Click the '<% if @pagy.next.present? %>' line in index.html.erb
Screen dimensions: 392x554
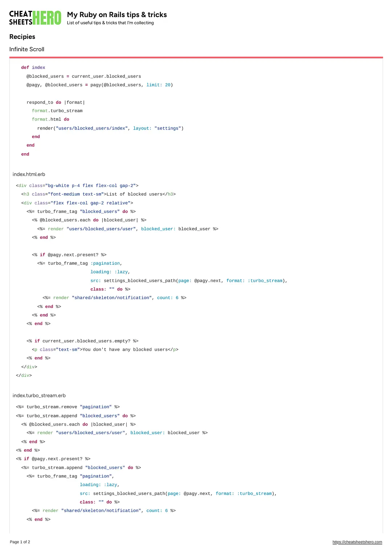click(x=69, y=255)
